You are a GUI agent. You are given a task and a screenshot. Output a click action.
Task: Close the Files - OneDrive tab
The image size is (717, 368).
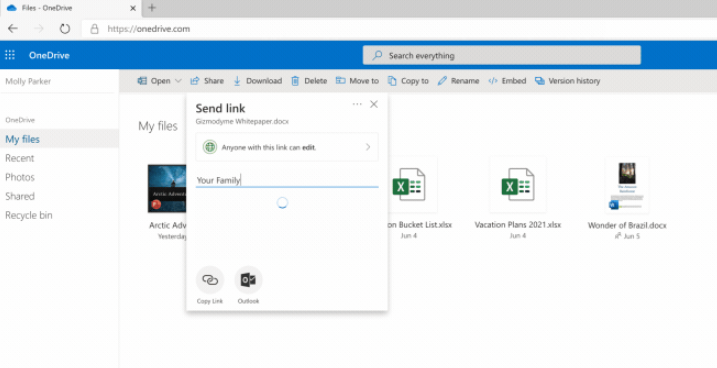133,8
